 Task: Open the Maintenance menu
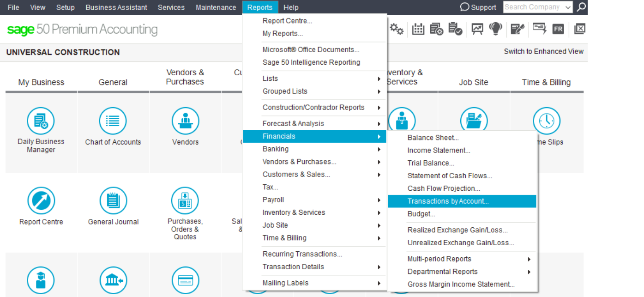[x=216, y=7]
